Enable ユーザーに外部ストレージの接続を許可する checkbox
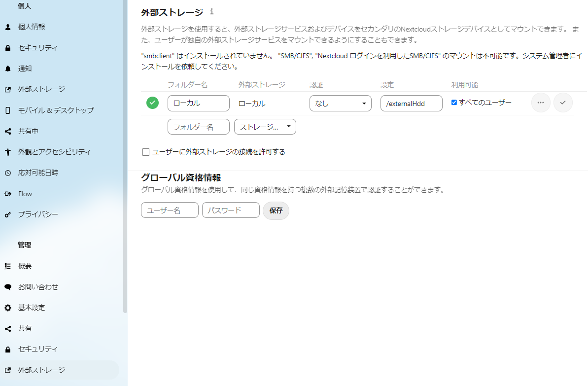The height and width of the screenshot is (386, 588). pyautogui.click(x=146, y=152)
